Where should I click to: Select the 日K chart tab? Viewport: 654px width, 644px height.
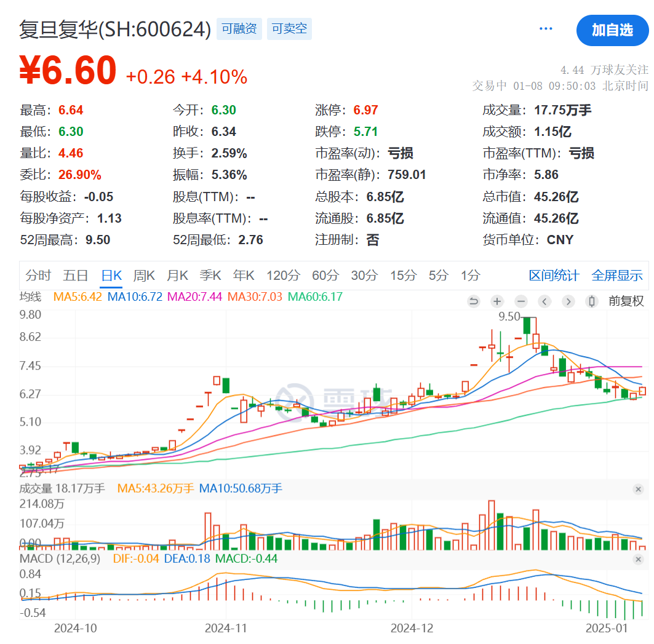[x=111, y=276]
